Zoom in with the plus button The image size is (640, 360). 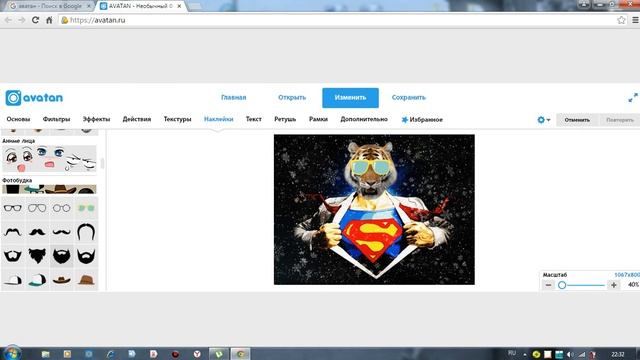(x=613, y=285)
